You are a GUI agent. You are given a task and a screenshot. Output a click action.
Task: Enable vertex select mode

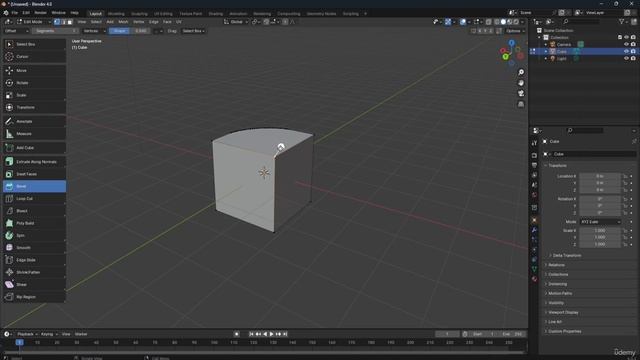tap(57, 22)
